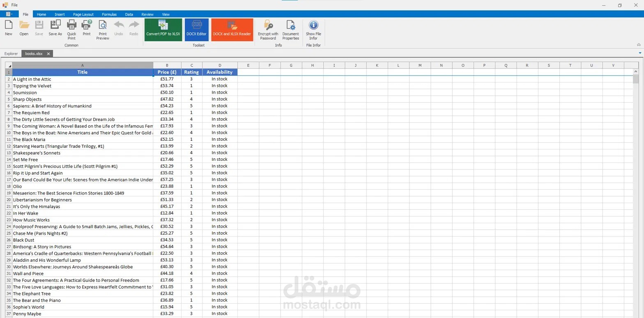Select the Availability header cell
The image size is (644, 318).
[x=220, y=72]
